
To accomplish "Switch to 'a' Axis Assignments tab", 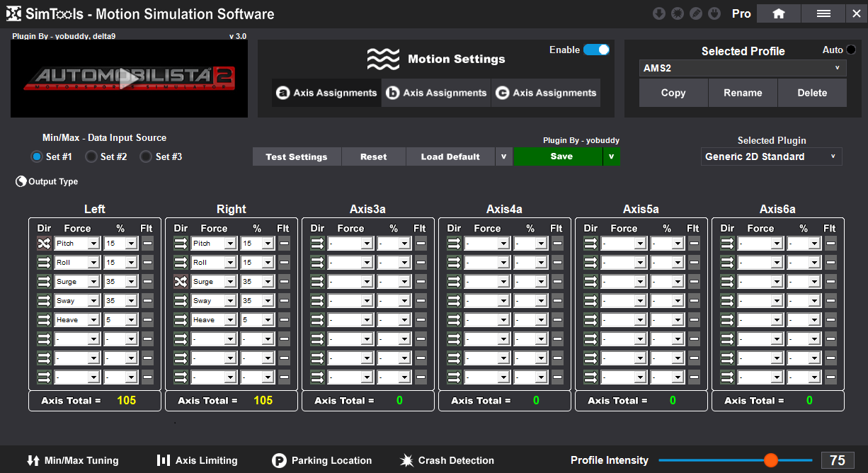I will 326,93.
